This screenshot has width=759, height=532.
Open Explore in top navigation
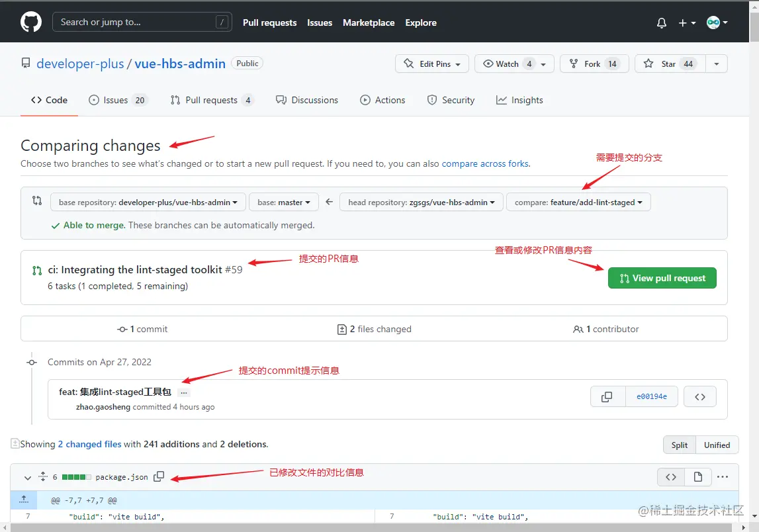pos(421,22)
